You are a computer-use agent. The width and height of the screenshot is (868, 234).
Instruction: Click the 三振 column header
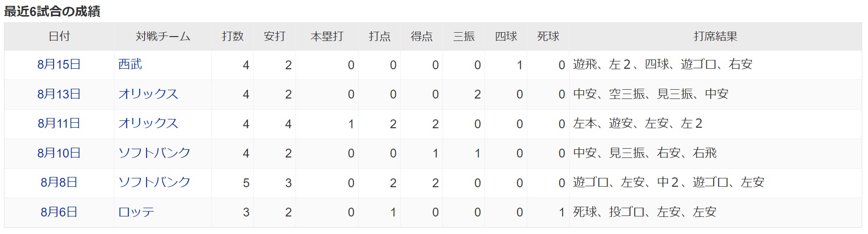coord(464,37)
